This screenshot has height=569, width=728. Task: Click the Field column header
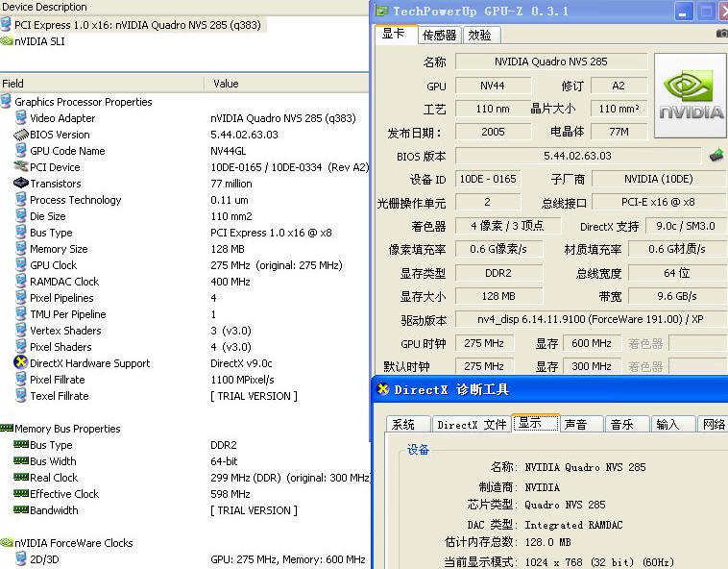tap(13, 84)
